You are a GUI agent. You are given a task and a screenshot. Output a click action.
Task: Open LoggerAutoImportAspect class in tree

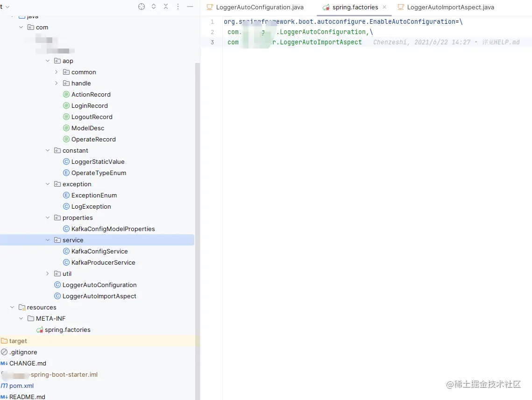tap(99, 295)
